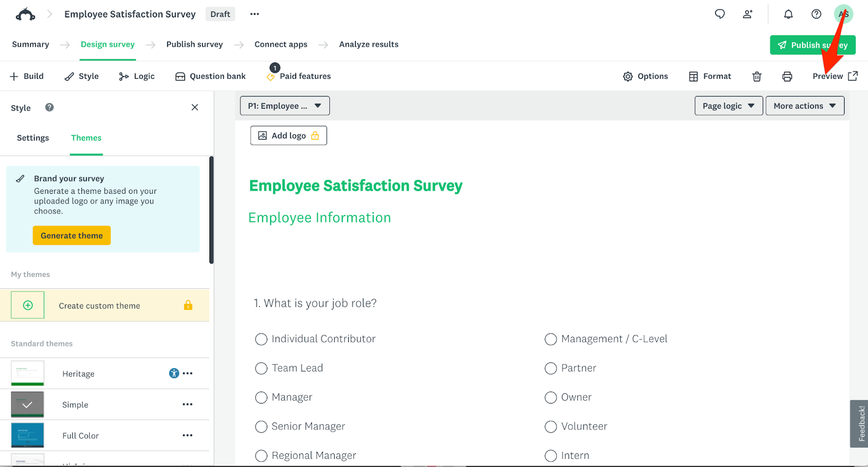Select the Heritage theme thumbnail
This screenshot has height=467, width=868.
tap(28, 373)
